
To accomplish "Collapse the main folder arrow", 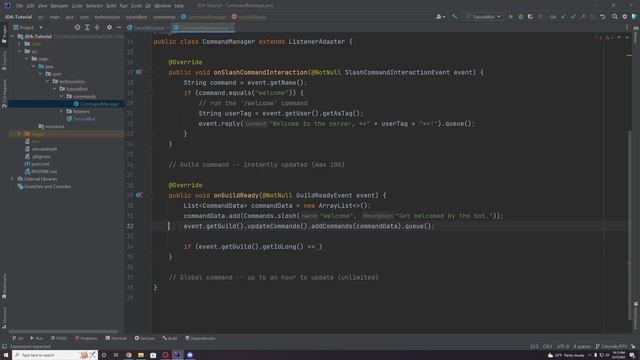I will (27, 59).
